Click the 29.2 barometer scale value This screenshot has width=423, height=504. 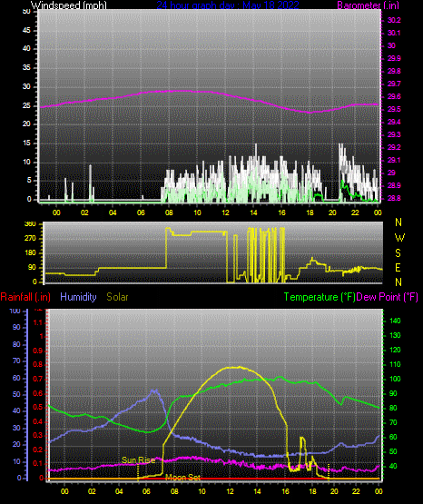click(x=394, y=147)
